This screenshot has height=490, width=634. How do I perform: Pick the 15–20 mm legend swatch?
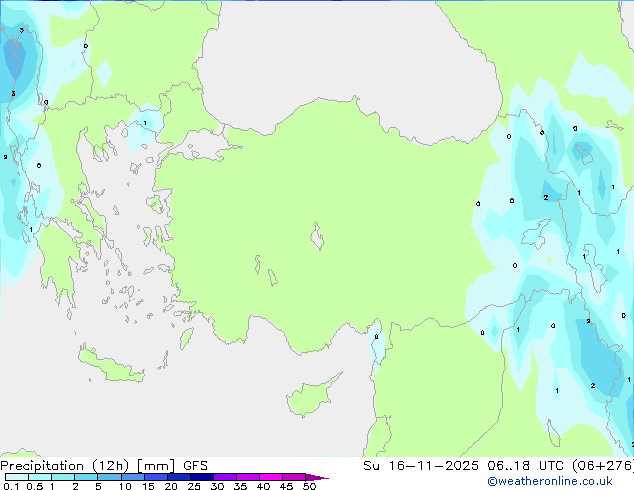click(x=156, y=477)
